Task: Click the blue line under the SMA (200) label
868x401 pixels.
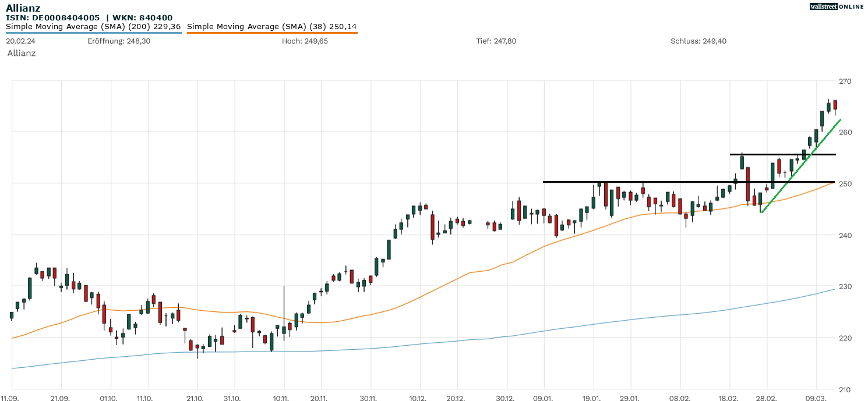Action: click(93, 33)
